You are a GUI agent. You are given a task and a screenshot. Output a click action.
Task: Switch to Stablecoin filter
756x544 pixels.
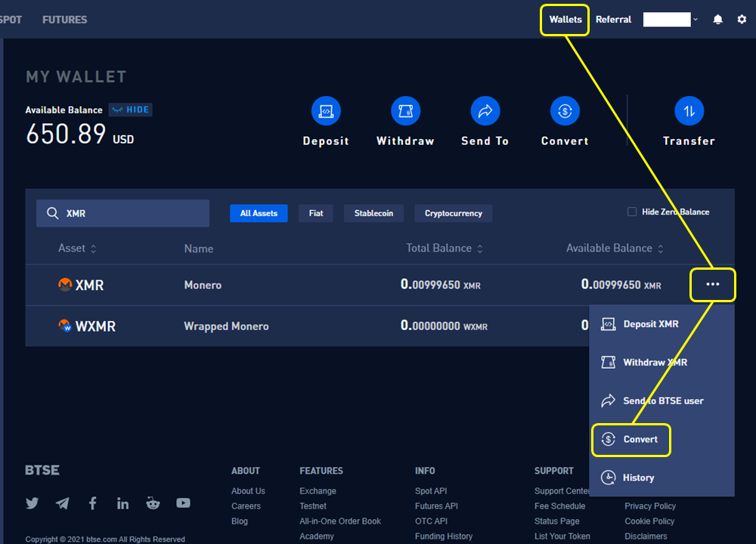click(373, 213)
